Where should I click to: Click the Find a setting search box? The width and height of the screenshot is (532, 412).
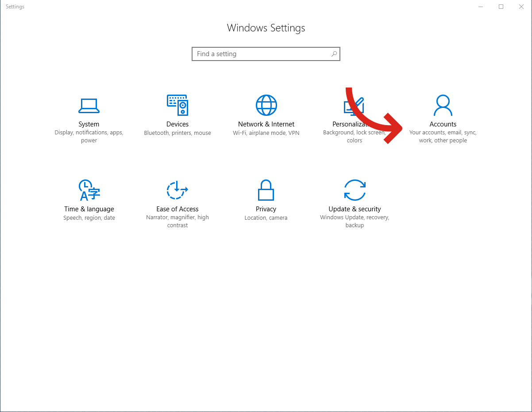click(x=266, y=54)
